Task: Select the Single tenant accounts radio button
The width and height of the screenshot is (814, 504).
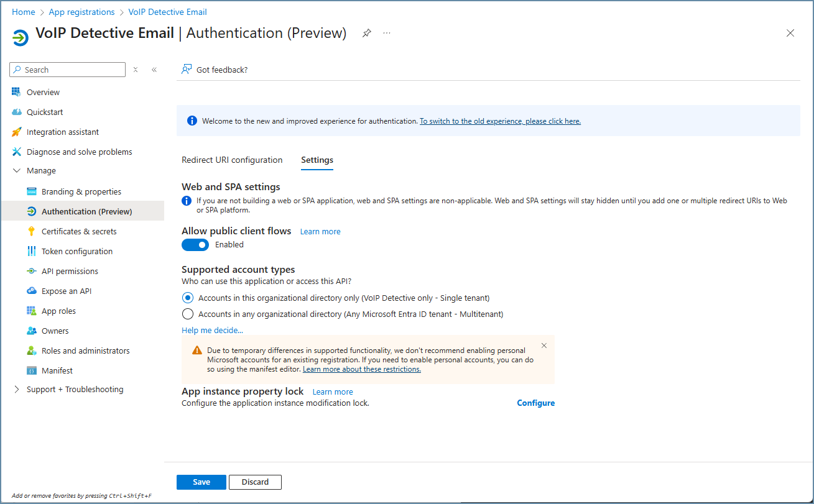Action: coord(188,298)
